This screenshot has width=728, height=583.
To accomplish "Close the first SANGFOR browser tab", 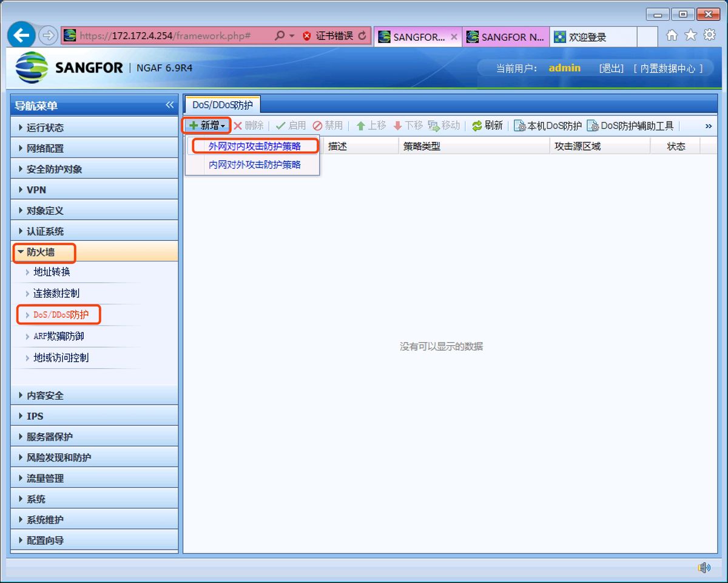I will [x=454, y=36].
